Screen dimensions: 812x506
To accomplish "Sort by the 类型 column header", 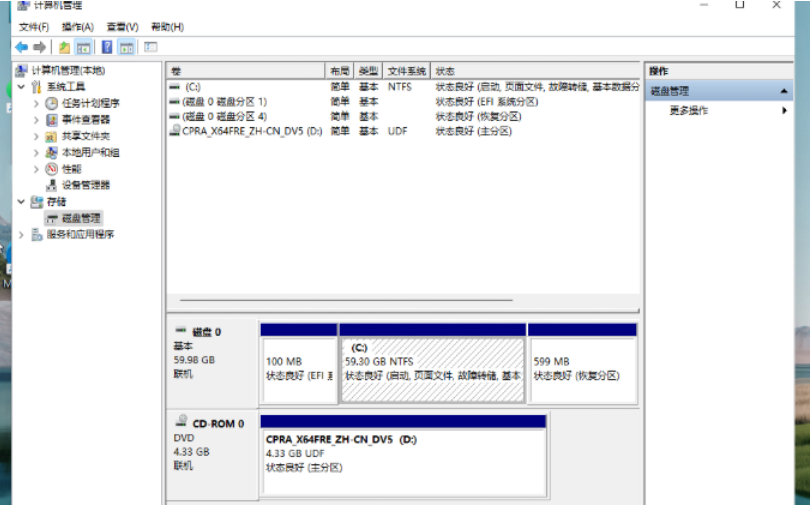I will 369,71.
